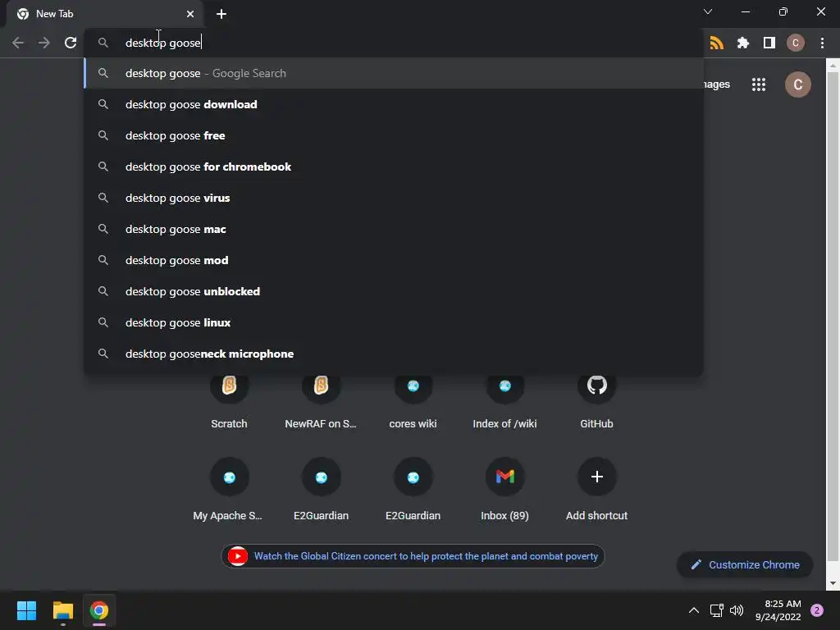Select suggestion desktop goose download
The width and height of the screenshot is (840, 630).
(x=394, y=104)
